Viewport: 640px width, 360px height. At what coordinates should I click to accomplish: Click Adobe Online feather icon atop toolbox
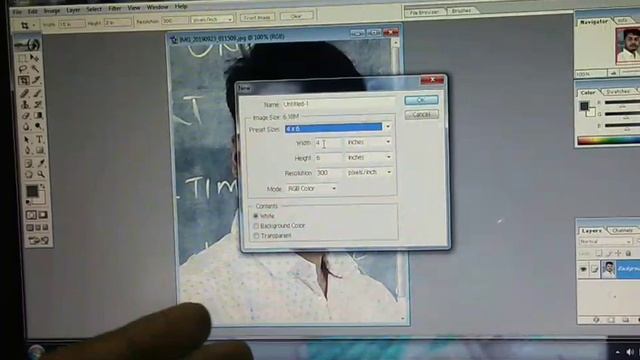click(27, 44)
